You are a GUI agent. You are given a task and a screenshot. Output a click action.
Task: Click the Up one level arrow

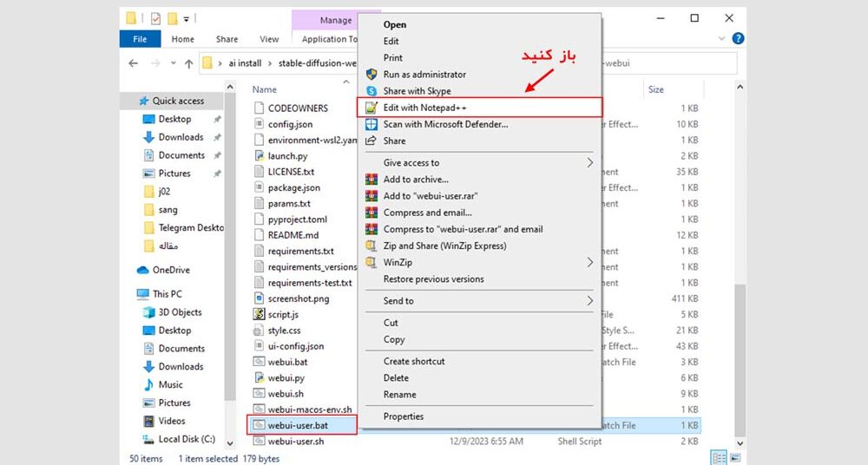[x=188, y=63]
